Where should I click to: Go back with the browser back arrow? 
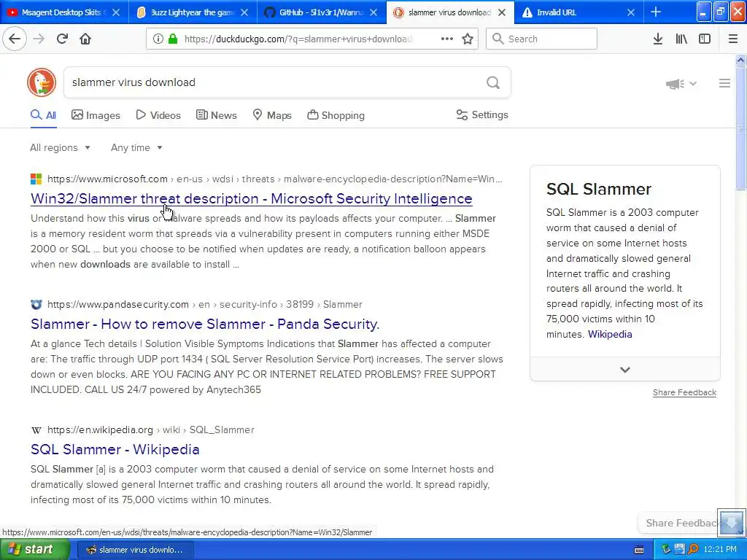coord(15,39)
